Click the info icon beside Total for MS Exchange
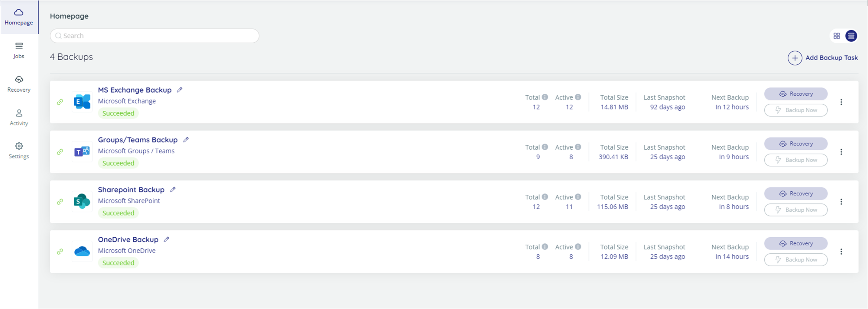The image size is (868, 309). 545,97
